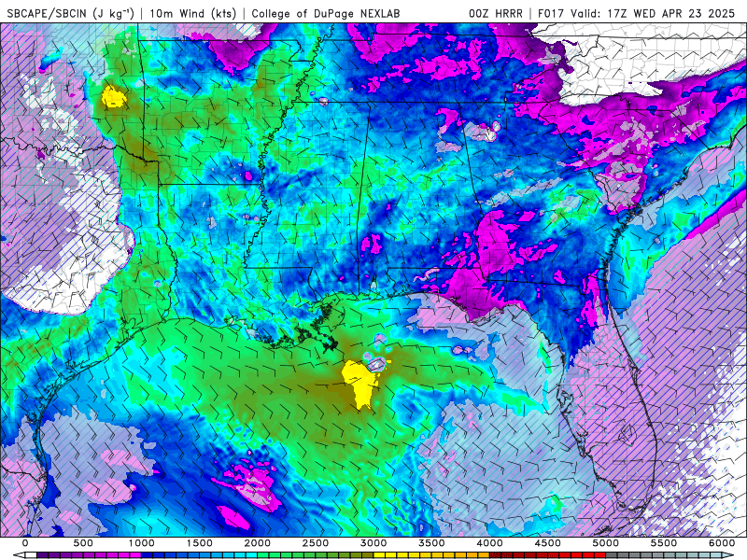
Task: Click the 6000 tick label on the colorbar
Action: coord(722,543)
